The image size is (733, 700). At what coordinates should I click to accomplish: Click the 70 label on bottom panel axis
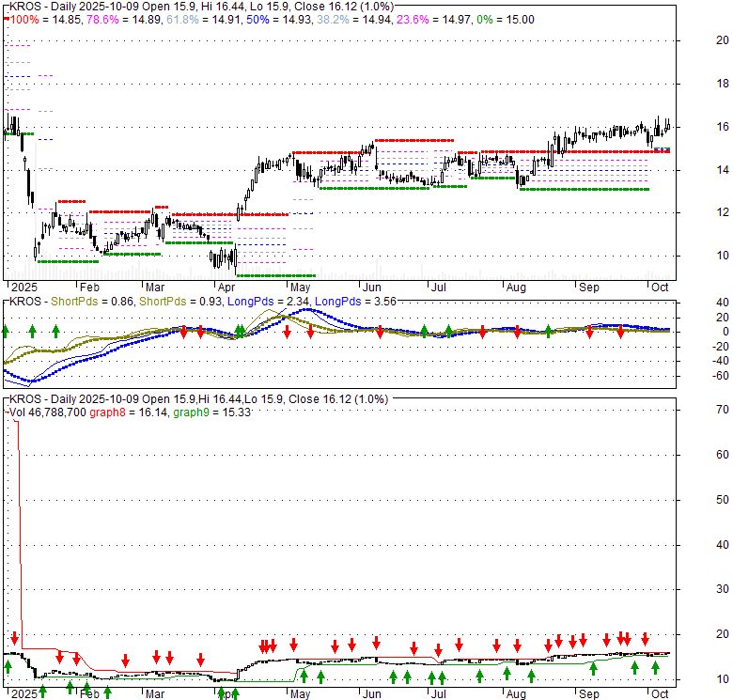pos(723,410)
